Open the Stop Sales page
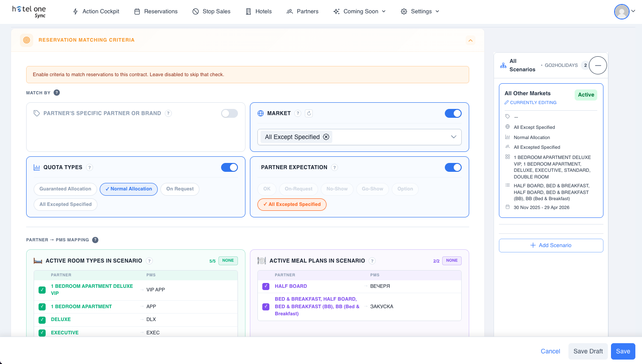This screenshot has width=642, height=364. pyautogui.click(x=211, y=12)
